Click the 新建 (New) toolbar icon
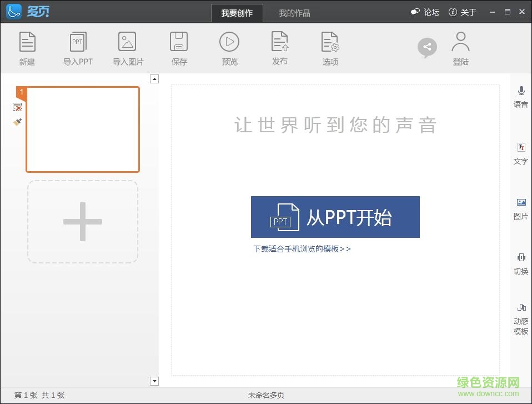Screen dimensions: 532x404 pyautogui.click(x=27, y=42)
